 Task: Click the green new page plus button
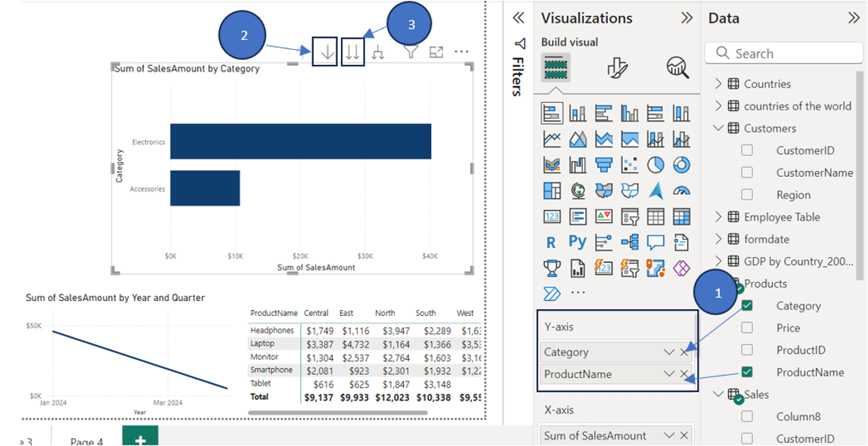pyautogui.click(x=139, y=438)
